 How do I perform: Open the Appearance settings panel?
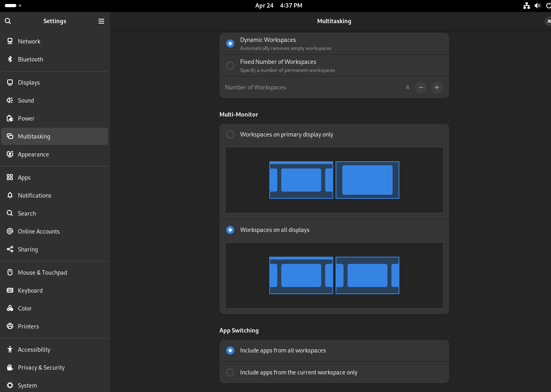[34, 154]
